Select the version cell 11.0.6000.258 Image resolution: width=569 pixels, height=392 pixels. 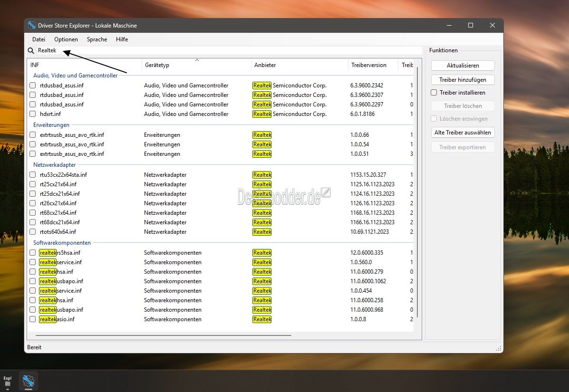(366, 300)
